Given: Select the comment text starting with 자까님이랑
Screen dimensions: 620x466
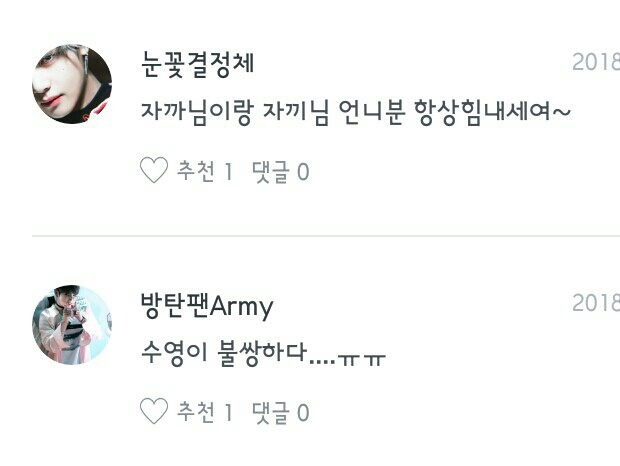Looking at the screenshot, I should (356, 112).
